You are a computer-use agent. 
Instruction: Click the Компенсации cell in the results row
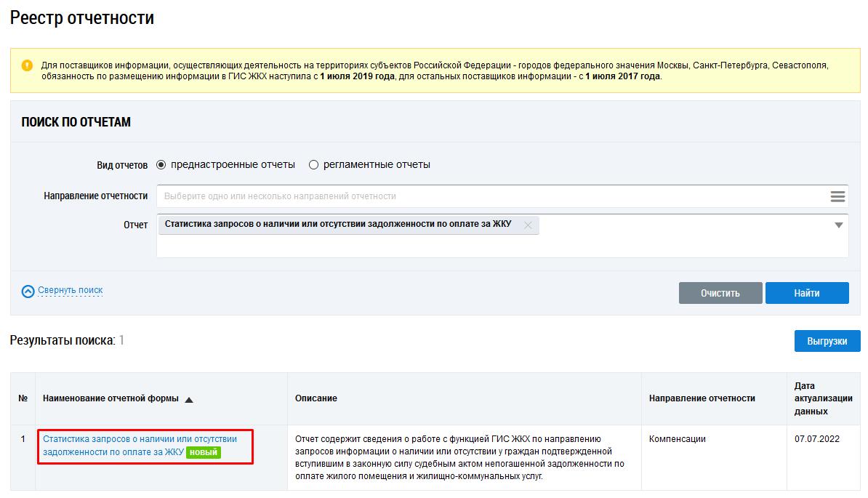[678, 439]
